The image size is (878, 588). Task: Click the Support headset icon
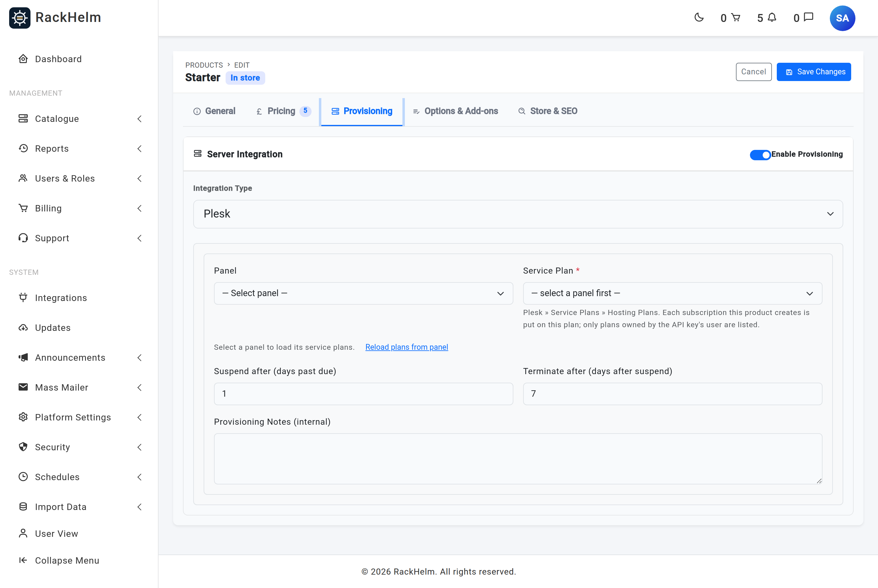click(23, 238)
